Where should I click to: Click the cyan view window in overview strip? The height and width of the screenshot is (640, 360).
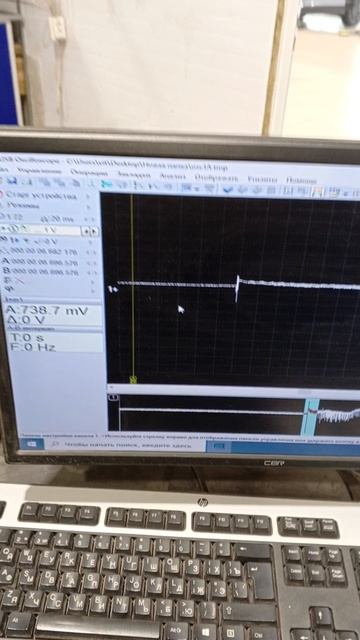tap(310, 417)
